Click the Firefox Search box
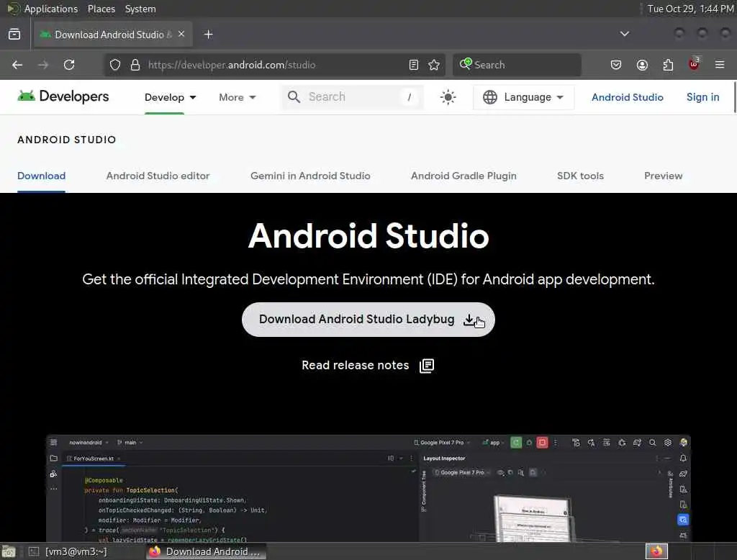This screenshot has width=737, height=560. [517, 65]
